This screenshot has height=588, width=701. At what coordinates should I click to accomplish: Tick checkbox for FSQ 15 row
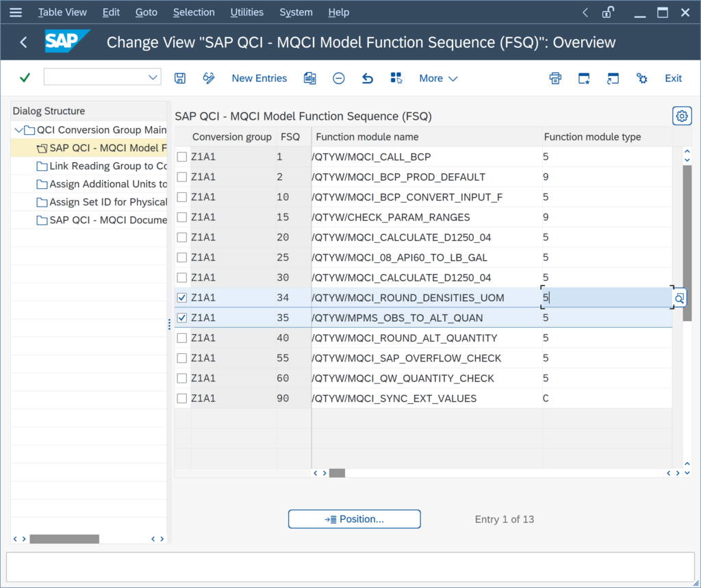coord(182,217)
